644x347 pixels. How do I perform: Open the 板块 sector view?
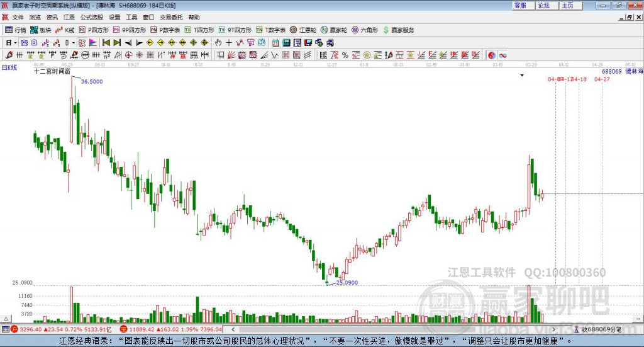click(x=40, y=30)
